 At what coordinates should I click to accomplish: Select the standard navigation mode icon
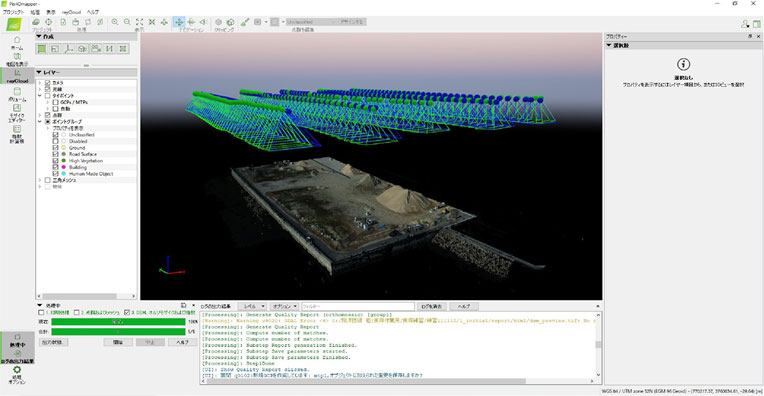pos(179,22)
